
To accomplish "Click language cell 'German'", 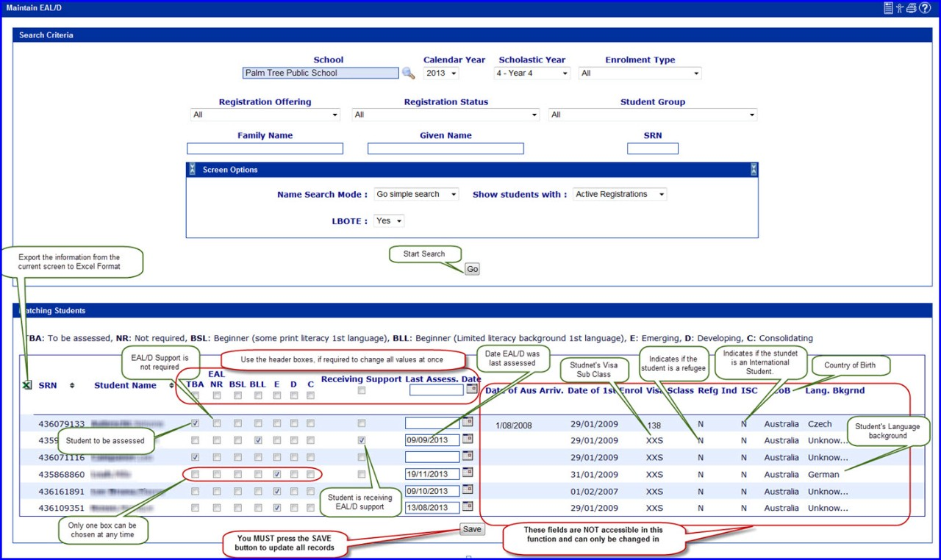I will coord(823,475).
